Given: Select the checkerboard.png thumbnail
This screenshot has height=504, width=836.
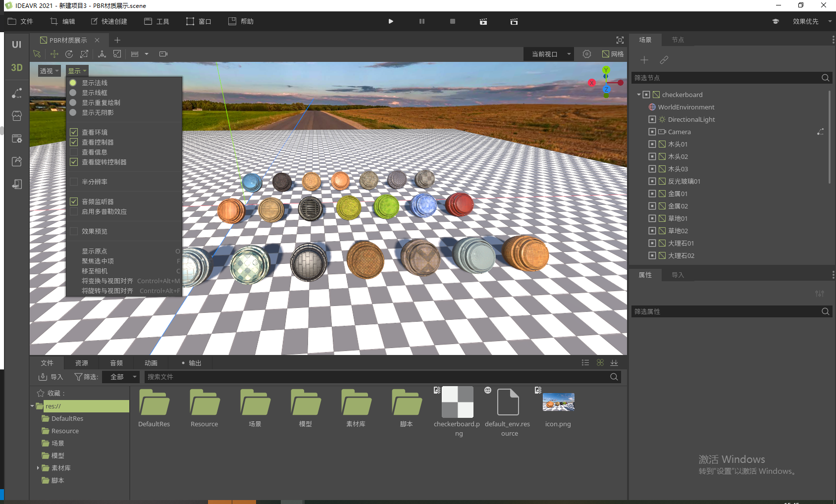Looking at the screenshot, I should tap(457, 402).
